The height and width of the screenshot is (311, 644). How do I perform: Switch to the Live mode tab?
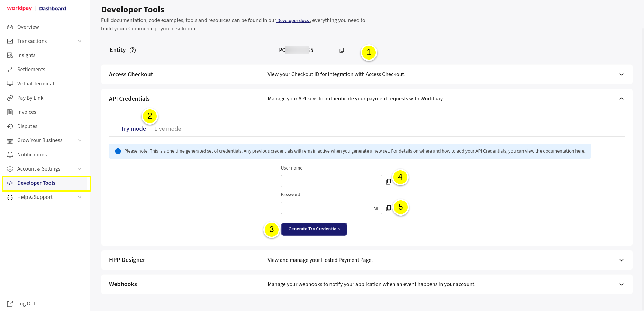click(167, 129)
